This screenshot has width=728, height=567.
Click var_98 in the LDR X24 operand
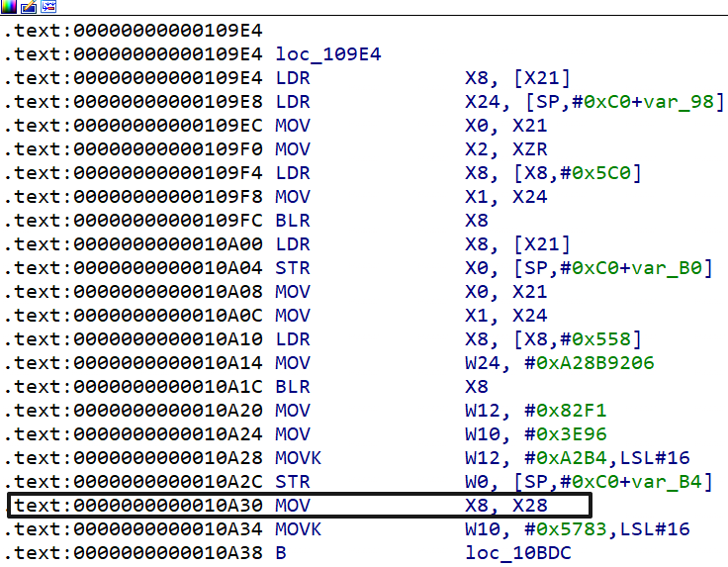pos(679,102)
